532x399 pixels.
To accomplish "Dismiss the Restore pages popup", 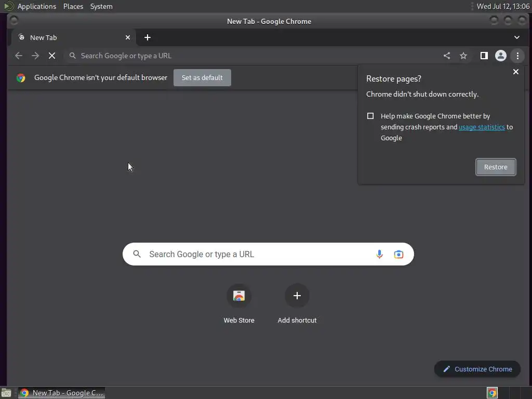I will tap(516, 72).
